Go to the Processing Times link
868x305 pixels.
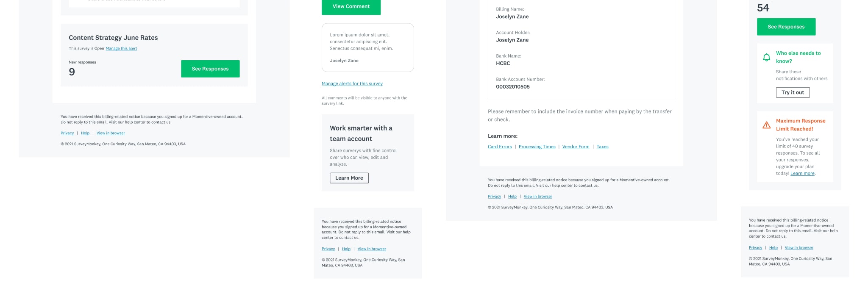[x=537, y=147]
